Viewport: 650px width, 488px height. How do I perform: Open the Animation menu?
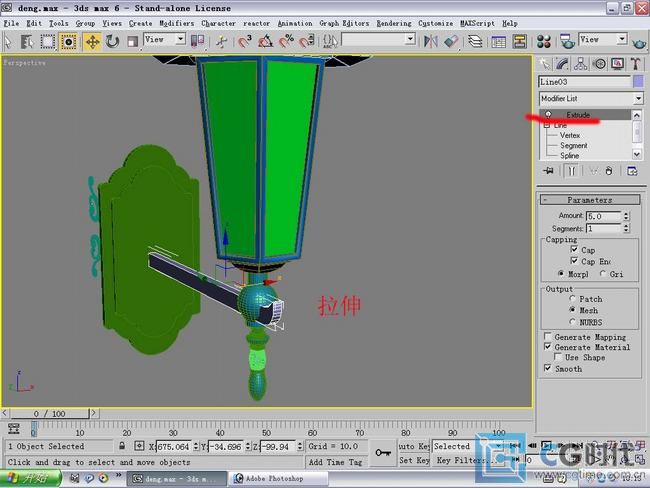295,23
